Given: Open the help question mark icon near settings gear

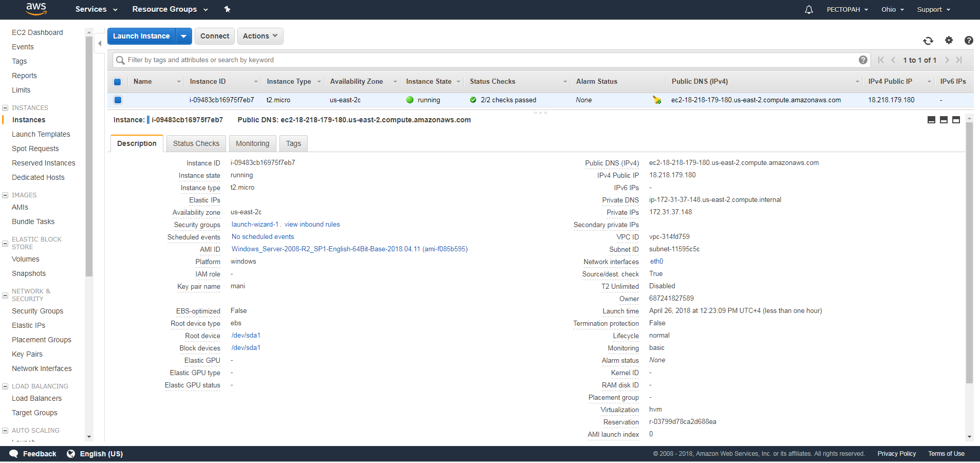Looking at the screenshot, I should click(x=969, y=40).
